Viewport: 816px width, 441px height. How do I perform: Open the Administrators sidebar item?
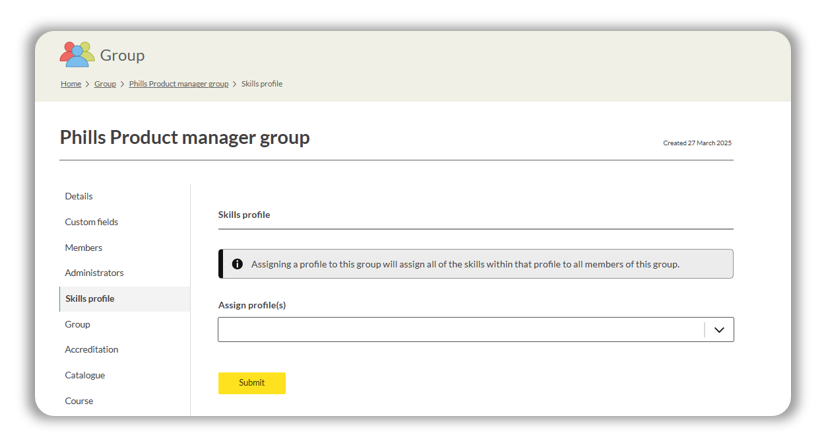pyautogui.click(x=94, y=273)
